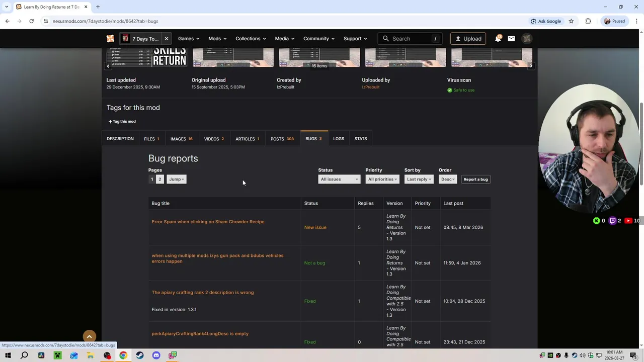Open the Sort by 'Last reply' dropdown

point(419,179)
